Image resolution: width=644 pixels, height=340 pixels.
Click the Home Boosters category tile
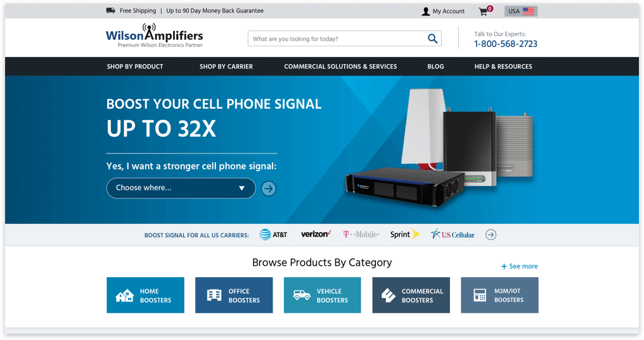[145, 295]
